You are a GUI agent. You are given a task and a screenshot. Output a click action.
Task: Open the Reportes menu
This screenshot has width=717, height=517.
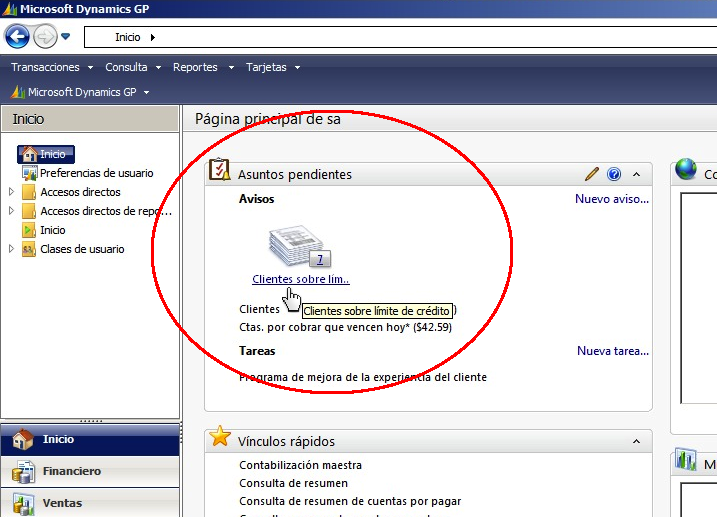pos(203,67)
